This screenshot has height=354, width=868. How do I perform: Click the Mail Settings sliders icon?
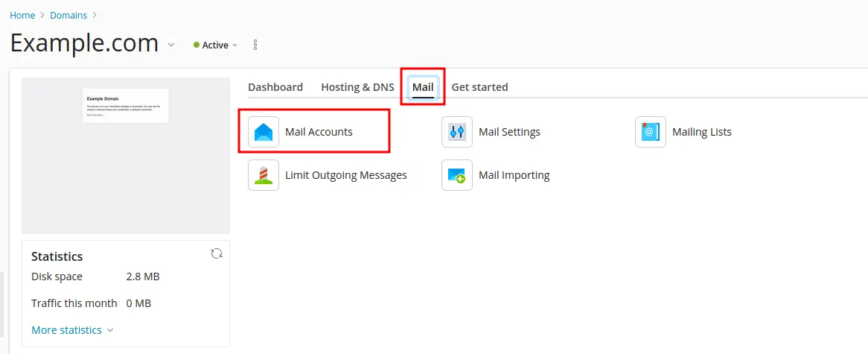click(457, 132)
